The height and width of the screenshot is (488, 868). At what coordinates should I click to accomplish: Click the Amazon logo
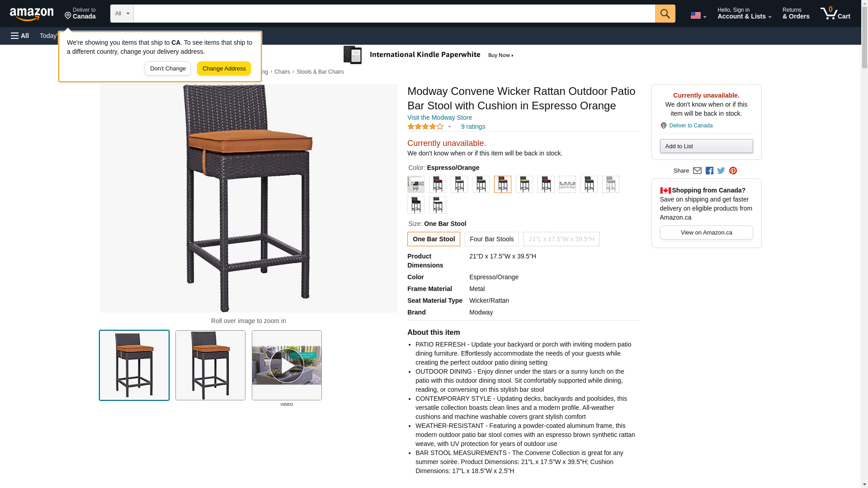click(32, 14)
